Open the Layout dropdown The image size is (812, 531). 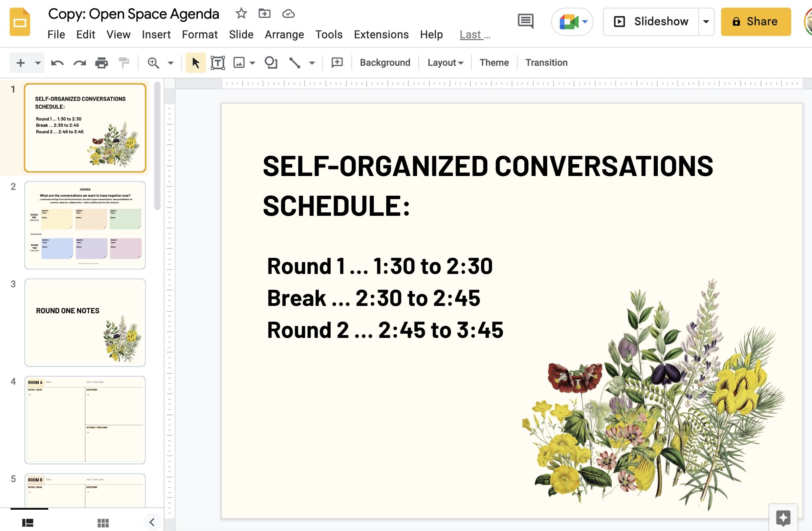click(445, 63)
